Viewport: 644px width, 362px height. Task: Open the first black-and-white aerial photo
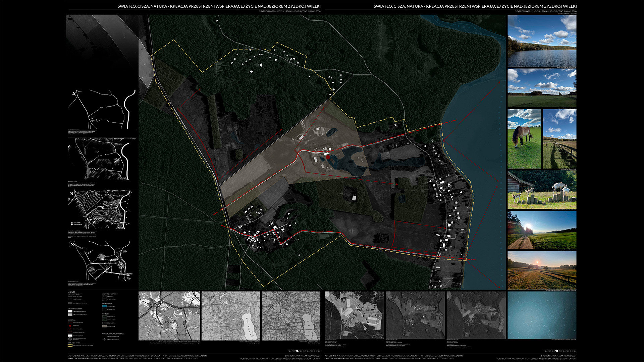354,315
